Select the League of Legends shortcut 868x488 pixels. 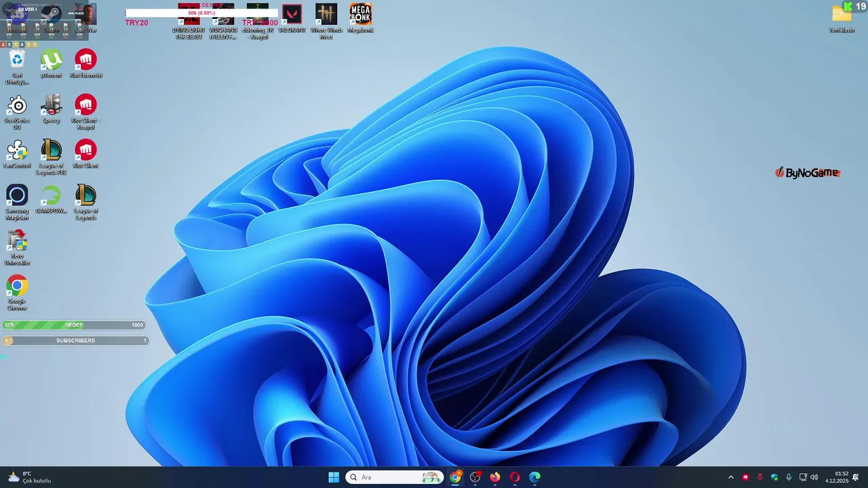coord(85,203)
